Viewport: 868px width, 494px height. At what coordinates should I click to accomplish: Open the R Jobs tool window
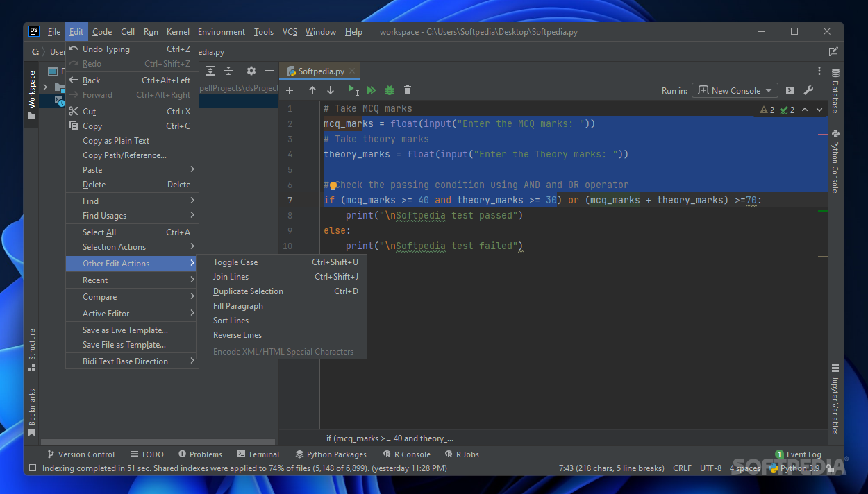[461, 454]
